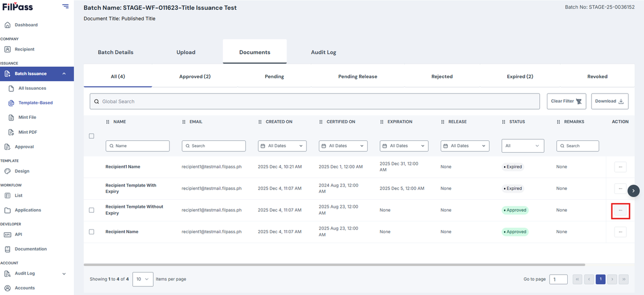Open action menu for Recipient1 Name
The width and height of the screenshot is (644, 295).
pos(620,167)
